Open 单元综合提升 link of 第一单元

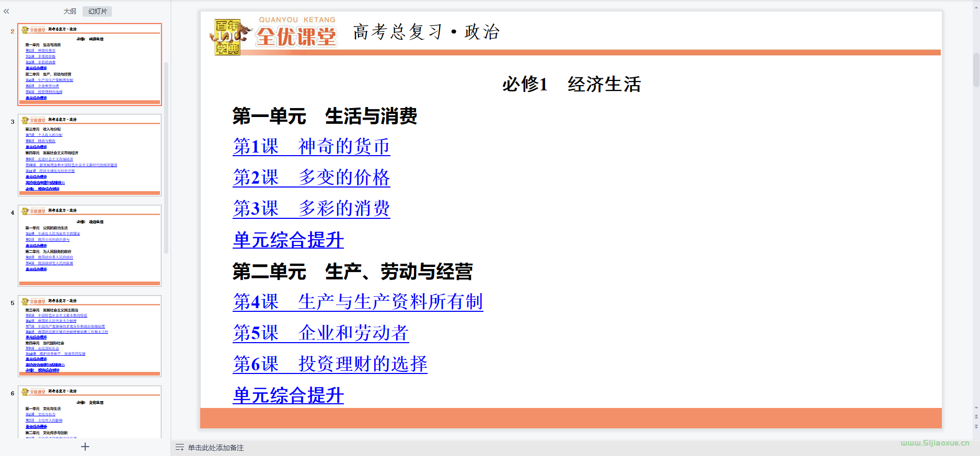(289, 240)
